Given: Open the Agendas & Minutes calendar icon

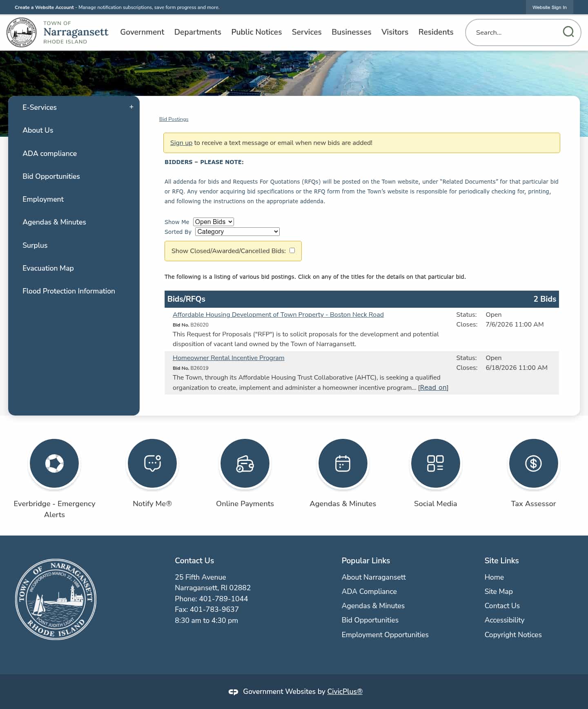Looking at the screenshot, I should coord(343,463).
